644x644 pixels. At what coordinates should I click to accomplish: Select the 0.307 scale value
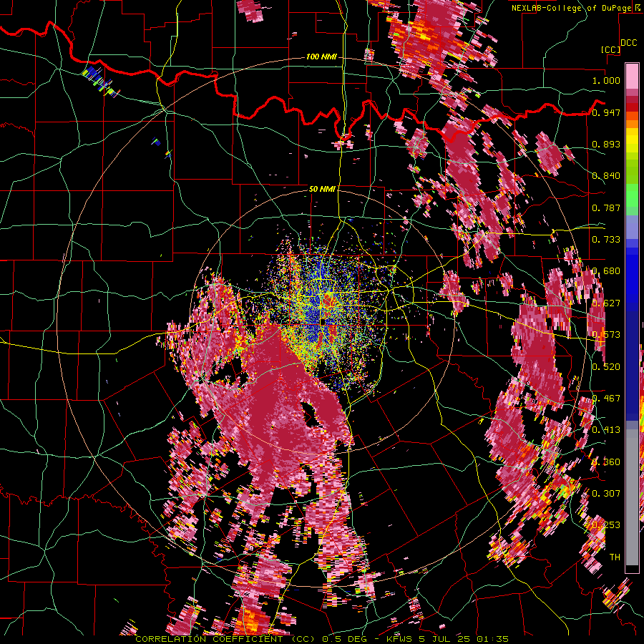click(606, 493)
